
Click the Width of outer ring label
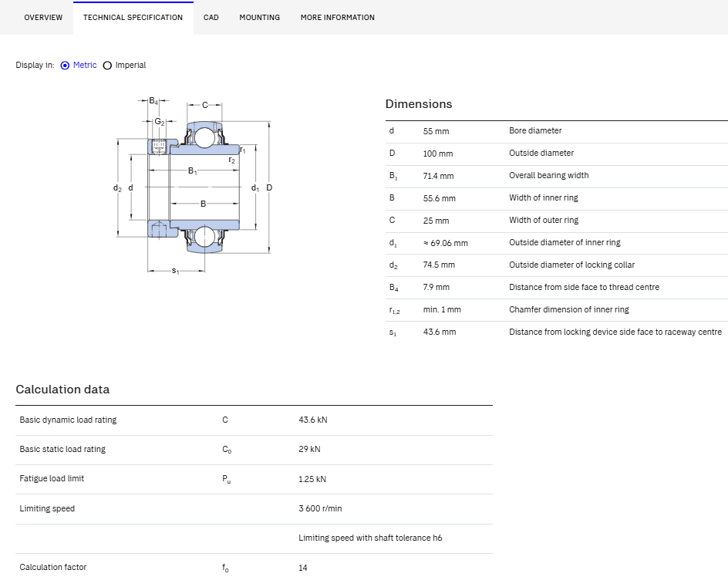pyautogui.click(x=544, y=220)
